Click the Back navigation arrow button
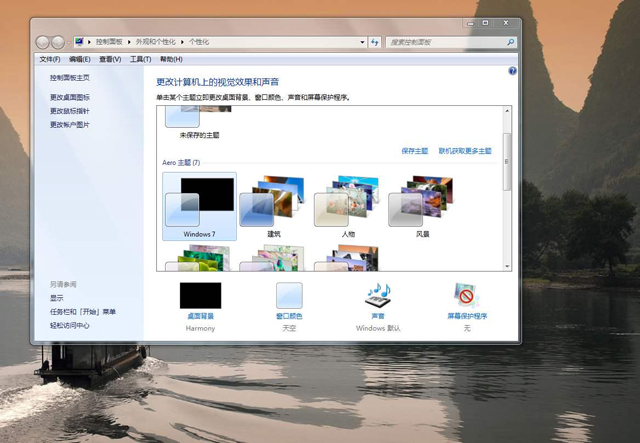This screenshot has height=443, width=640. pyautogui.click(x=43, y=42)
